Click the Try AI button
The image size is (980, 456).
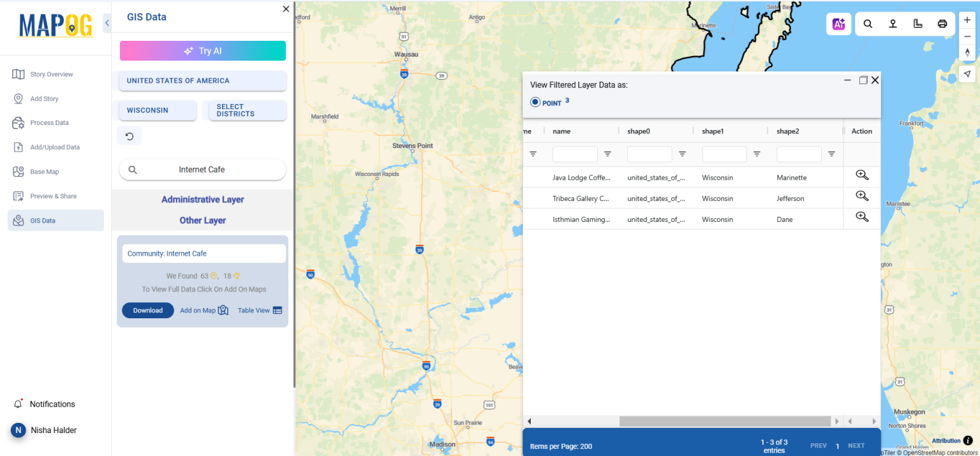point(202,50)
